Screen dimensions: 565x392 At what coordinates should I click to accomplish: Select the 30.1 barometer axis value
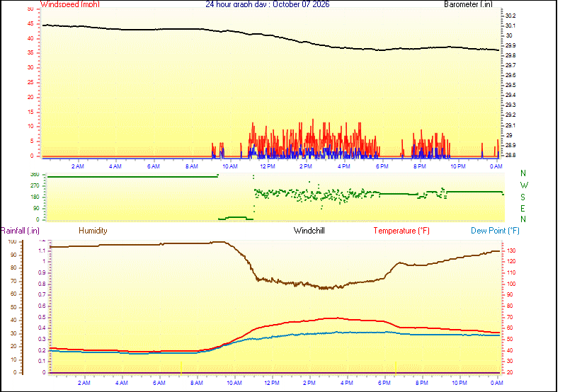click(510, 26)
